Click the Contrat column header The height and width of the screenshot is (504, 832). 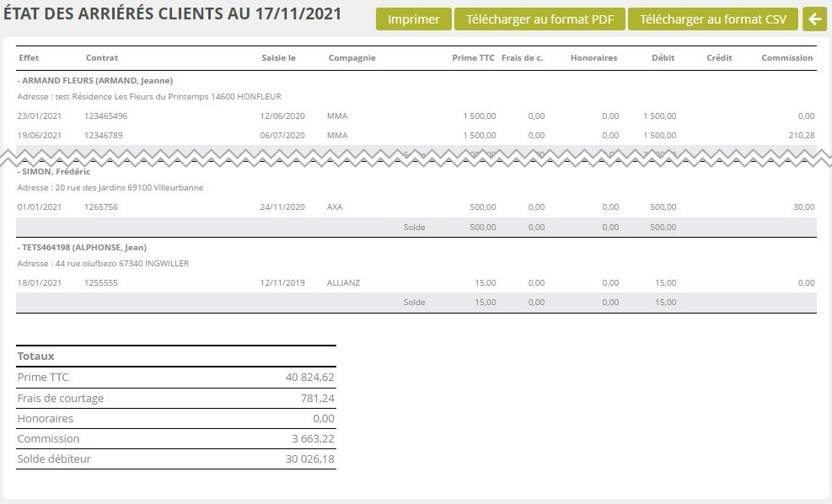(x=102, y=58)
